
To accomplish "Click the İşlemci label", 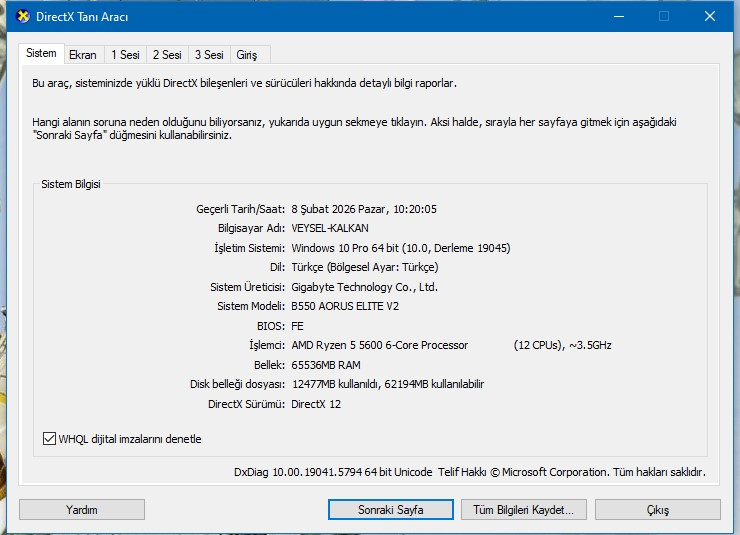I will tap(267, 345).
